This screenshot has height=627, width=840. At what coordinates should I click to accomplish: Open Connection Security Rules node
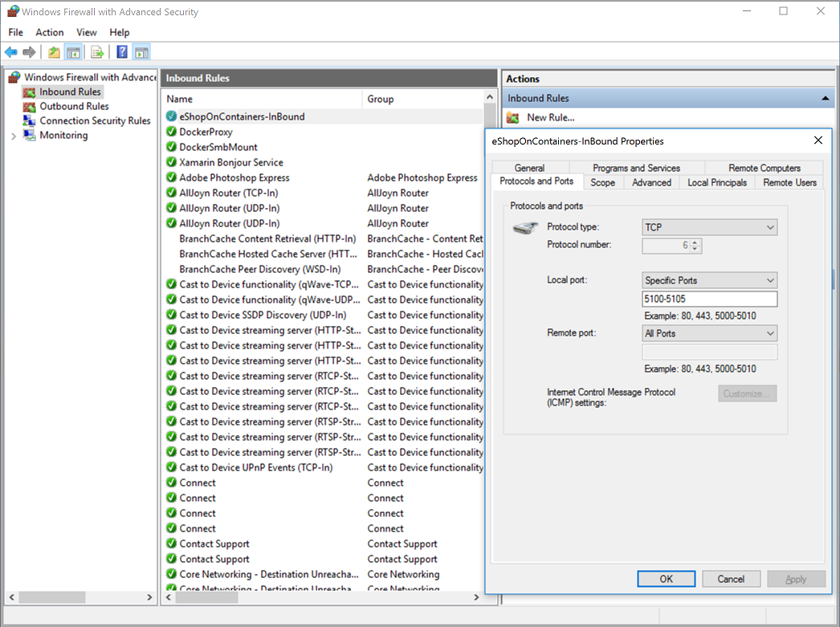(95, 120)
